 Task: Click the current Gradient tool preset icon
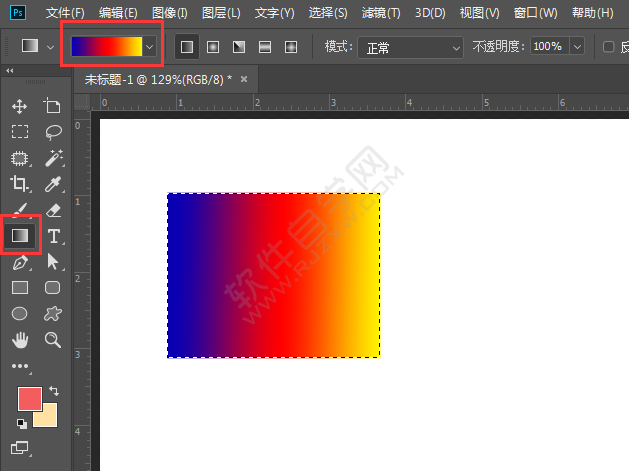[30, 46]
